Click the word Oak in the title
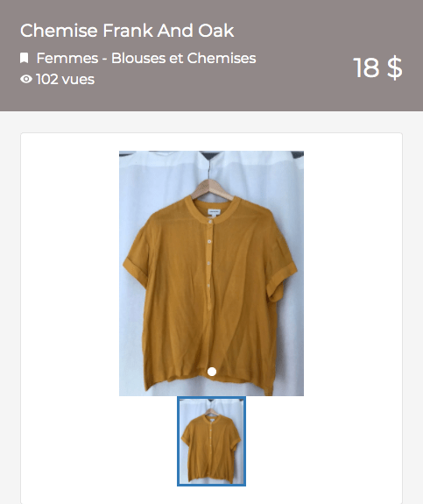 click(216, 31)
